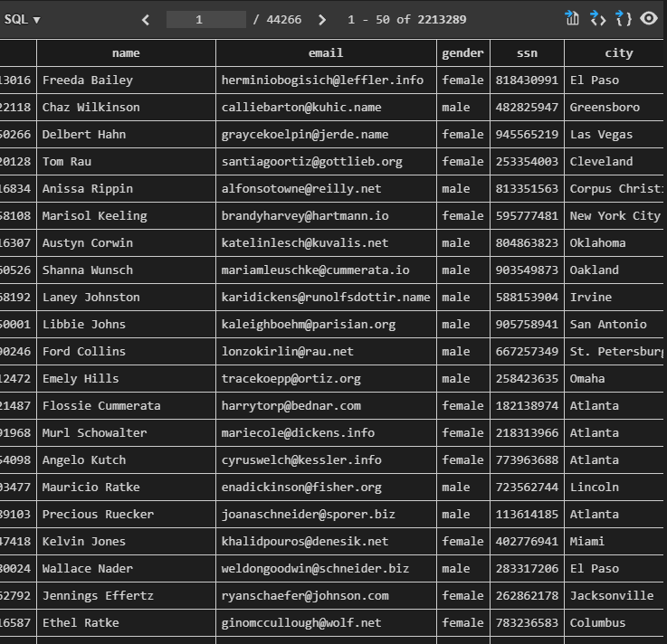Select the 'Wallace Nader' name cell

coord(126,568)
